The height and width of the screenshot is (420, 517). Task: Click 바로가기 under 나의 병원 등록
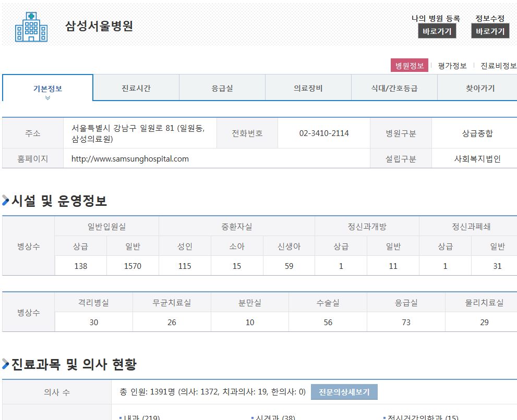coord(437,31)
